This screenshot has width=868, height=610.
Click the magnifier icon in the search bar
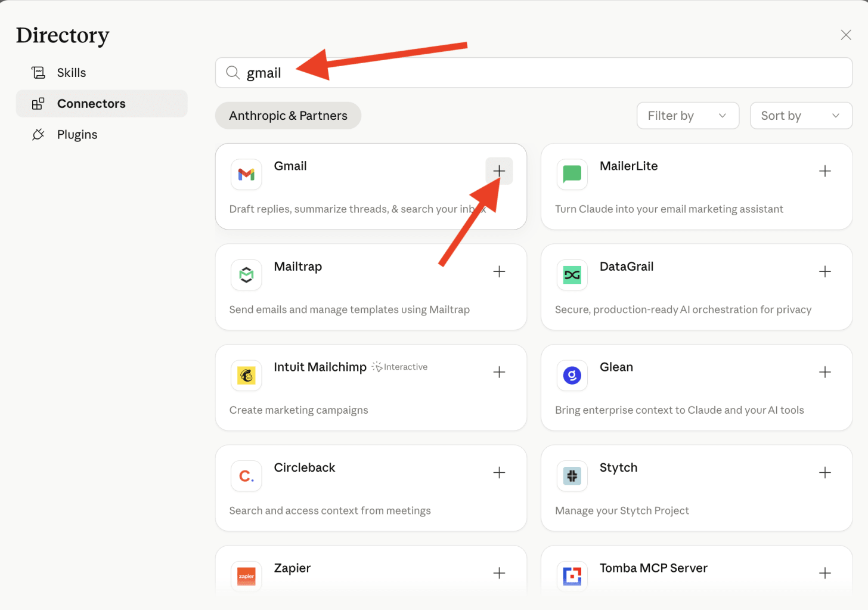click(x=232, y=73)
